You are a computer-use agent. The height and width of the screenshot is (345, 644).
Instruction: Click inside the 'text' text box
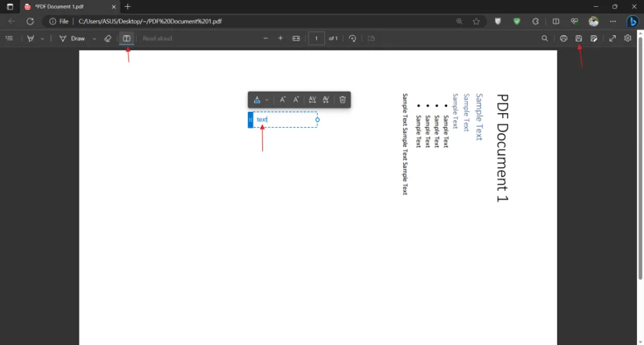[x=285, y=119]
